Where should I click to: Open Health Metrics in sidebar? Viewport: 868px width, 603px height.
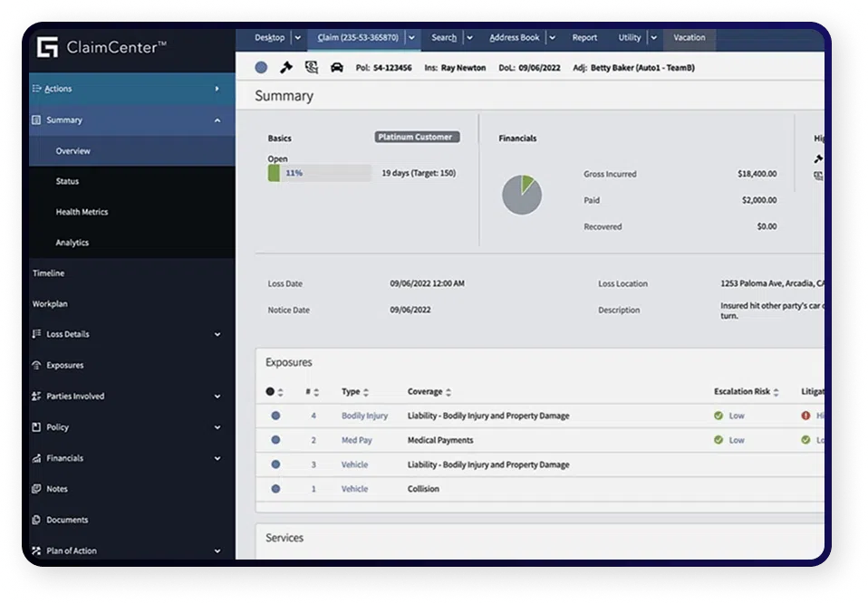(132, 212)
